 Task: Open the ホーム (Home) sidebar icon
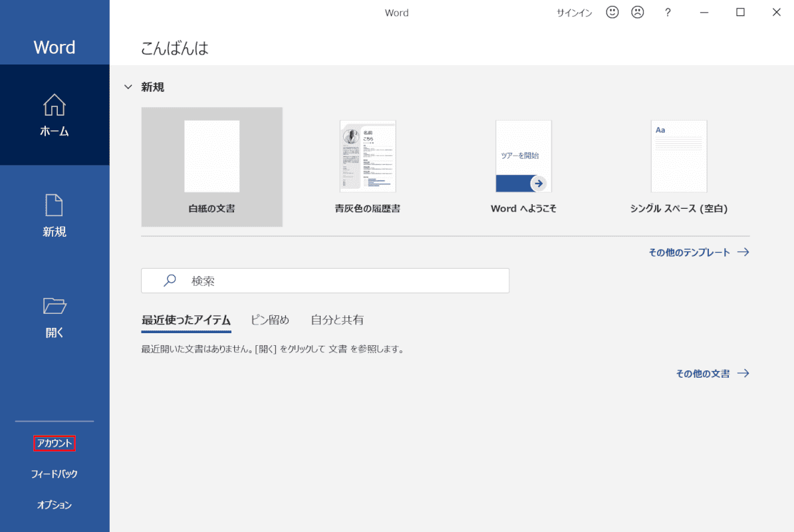[x=54, y=105]
